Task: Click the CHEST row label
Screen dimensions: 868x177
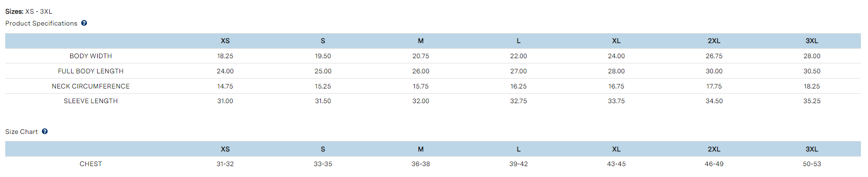Action: tap(91, 164)
